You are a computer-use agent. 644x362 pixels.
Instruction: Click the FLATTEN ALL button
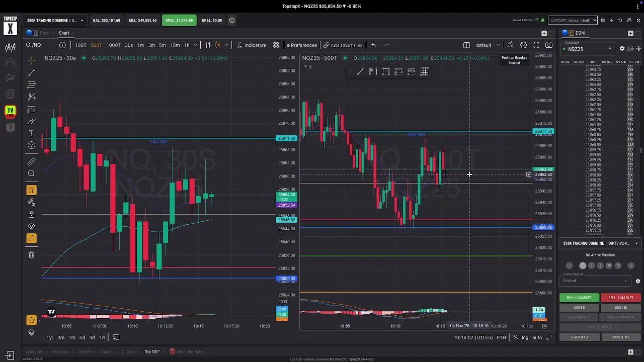[579, 337]
